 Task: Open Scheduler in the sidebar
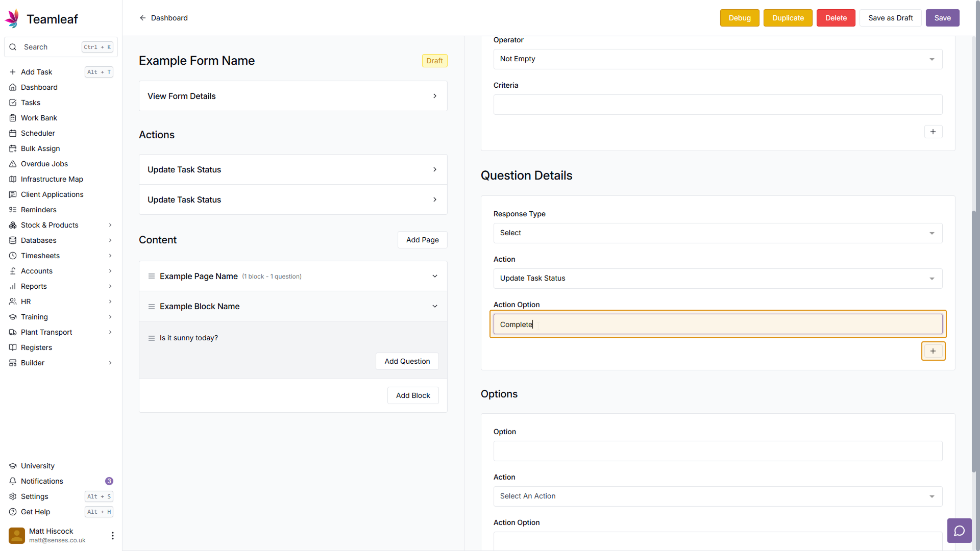(x=38, y=133)
